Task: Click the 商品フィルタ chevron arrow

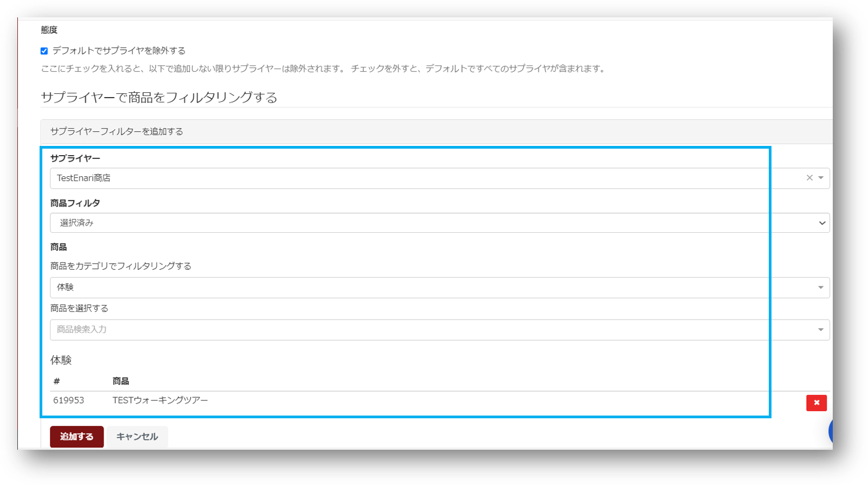Action: [822, 223]
